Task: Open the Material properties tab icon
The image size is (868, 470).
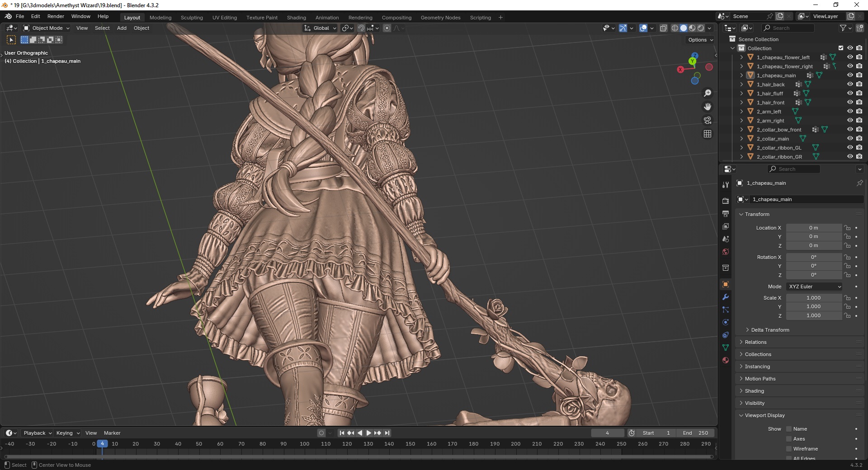Action: (x=726, y=360)
